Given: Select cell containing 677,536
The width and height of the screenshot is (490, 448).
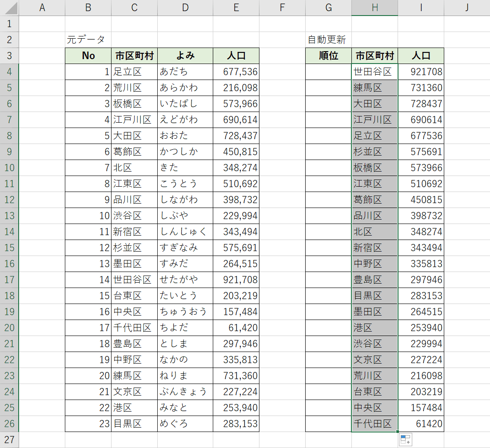Looking at the screenshot, I should click(x=236, y=72).
